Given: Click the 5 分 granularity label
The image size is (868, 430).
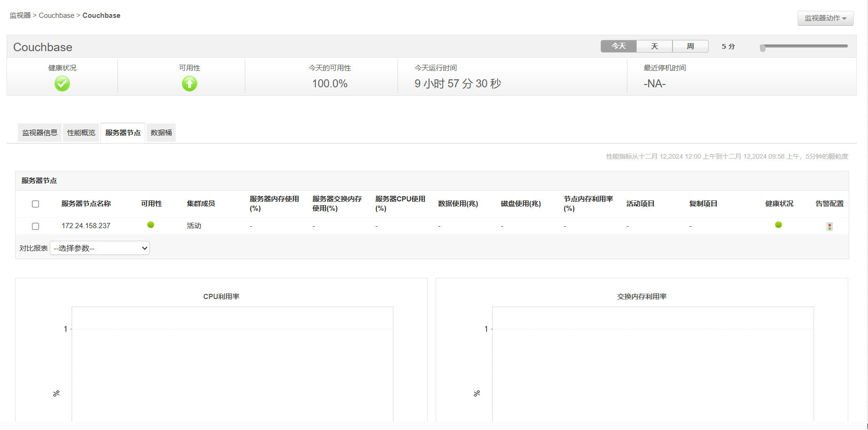Looking at the screenshot, I should click(728, 46).
